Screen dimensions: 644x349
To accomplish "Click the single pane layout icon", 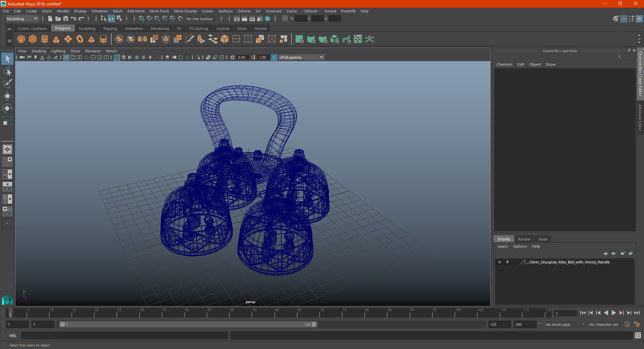I will tap(7, 149).
